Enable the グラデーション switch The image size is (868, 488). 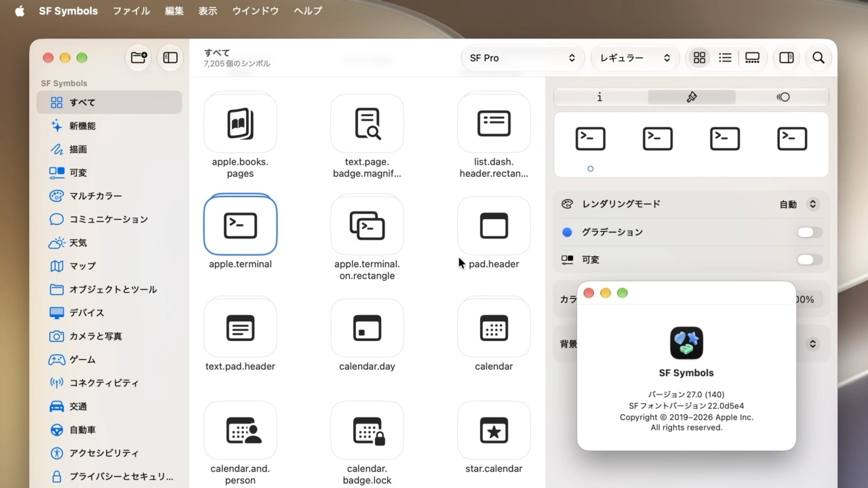[x=810, y=232]
